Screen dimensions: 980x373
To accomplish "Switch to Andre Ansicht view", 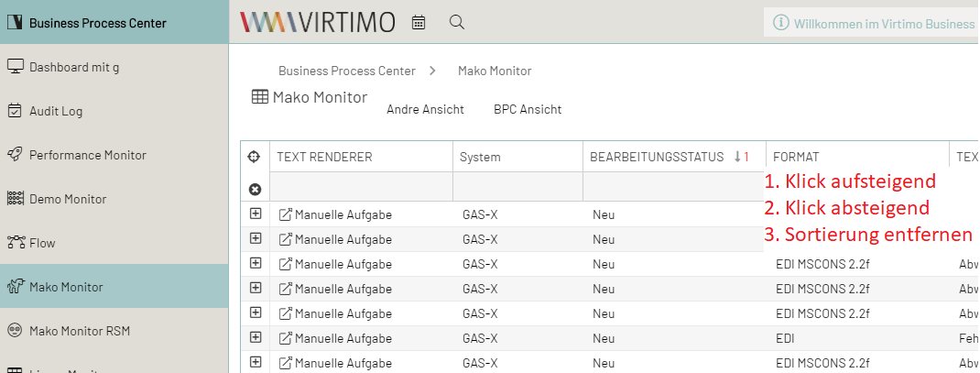I will click(425, 109).
